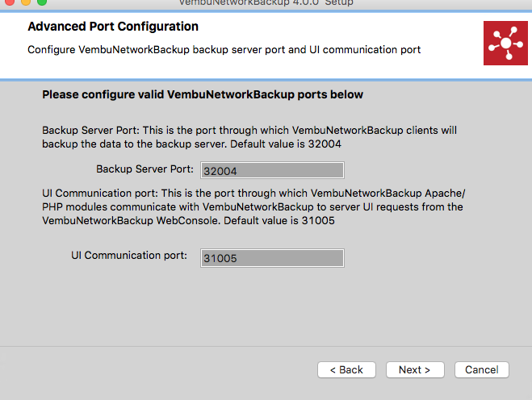Click the red Vembu network logo icon
The height and width of the screenshot is (400, 532).
pos(505,43)
